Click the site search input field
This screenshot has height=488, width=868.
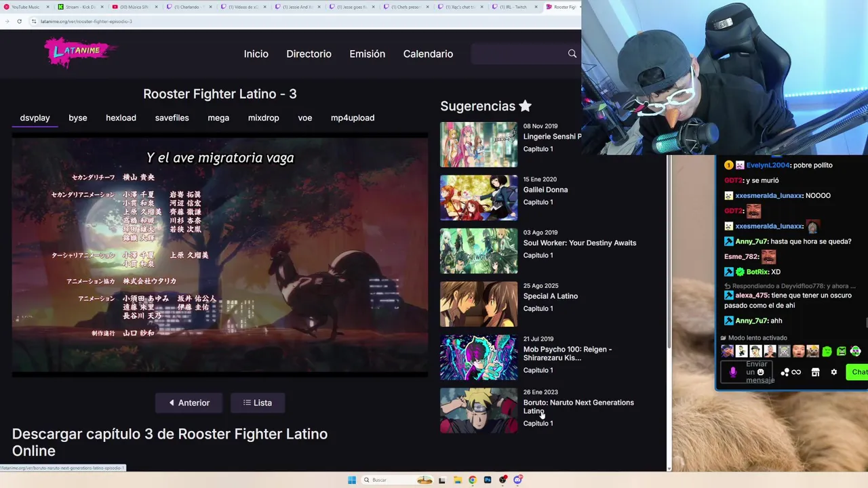[x=518, y=54]
